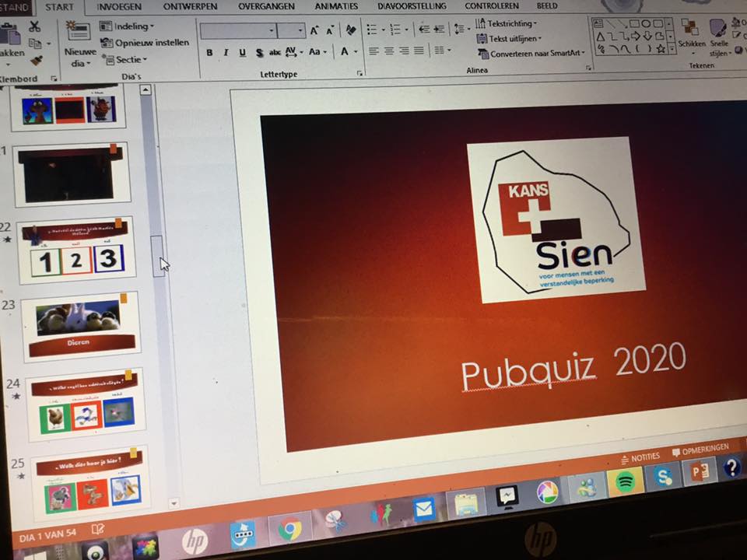The image size is (747, 560).
Task: Increase list indent level
Action: [439, 30]
